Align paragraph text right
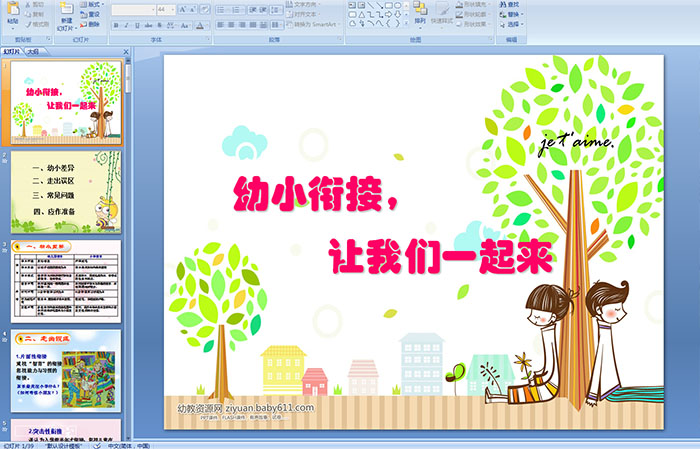The width and height of the screenshot is (700, 449). tap(242, 25)
